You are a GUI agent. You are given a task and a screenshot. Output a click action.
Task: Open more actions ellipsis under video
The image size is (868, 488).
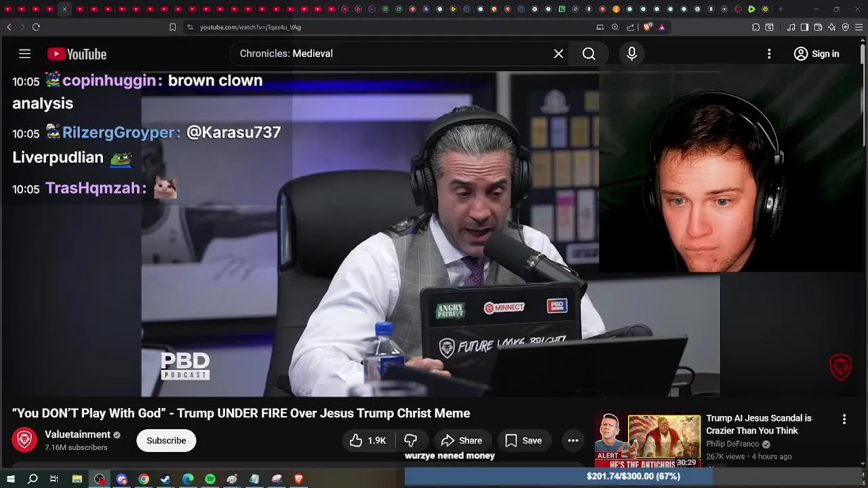click(573, 441)
